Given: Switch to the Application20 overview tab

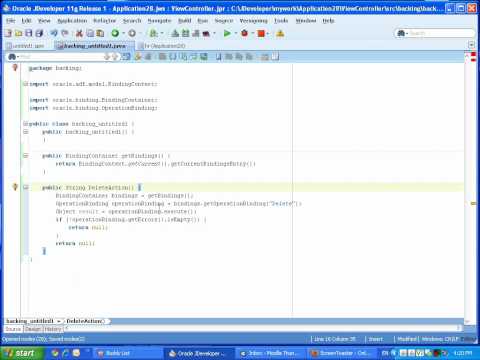Looking at the screenshot, I should [x=162, y=46].
